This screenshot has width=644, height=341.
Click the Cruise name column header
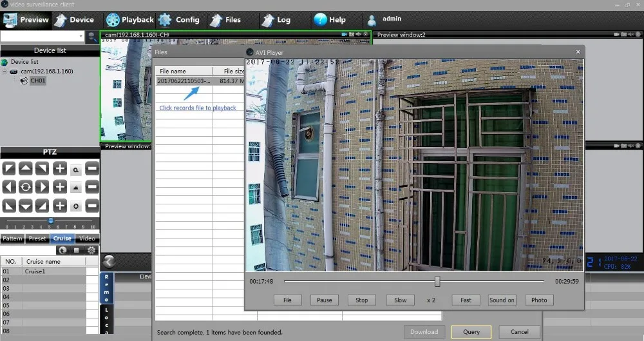(54, 262)
